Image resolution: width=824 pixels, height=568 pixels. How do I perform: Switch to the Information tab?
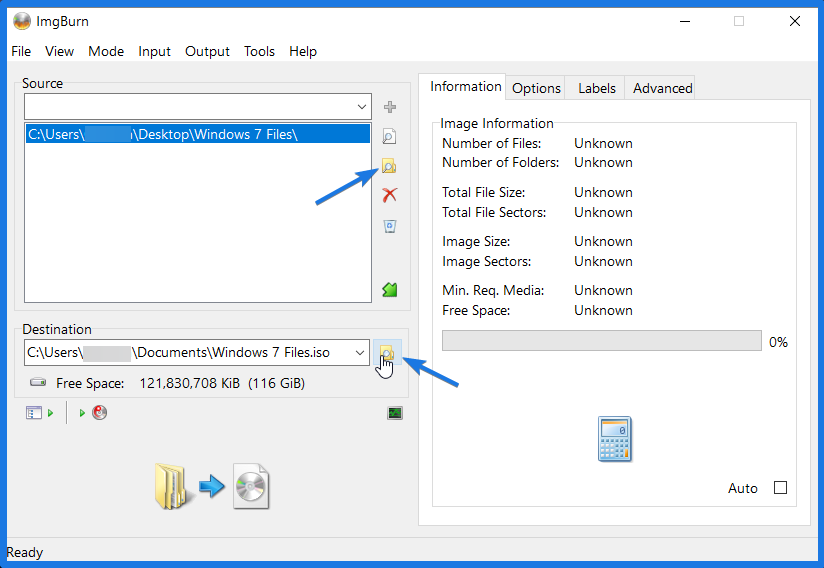465,86
